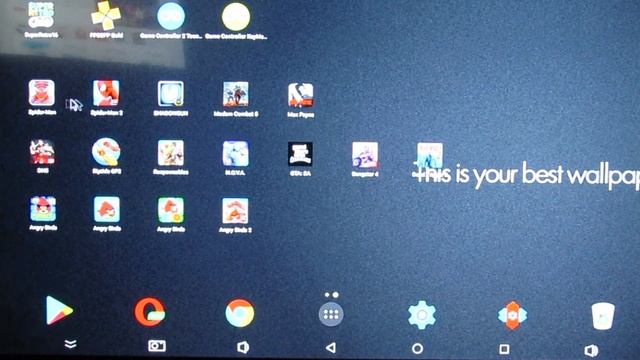Open the blue Game Controller 2 Touch app
The width and height of the screenshot is (640, 360).
point(171,16)
